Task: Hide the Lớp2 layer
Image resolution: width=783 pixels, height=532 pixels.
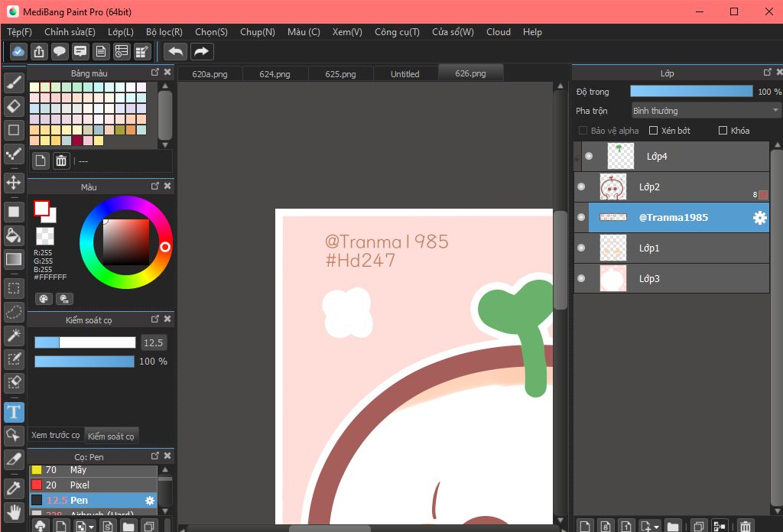Action: [581, 187]
